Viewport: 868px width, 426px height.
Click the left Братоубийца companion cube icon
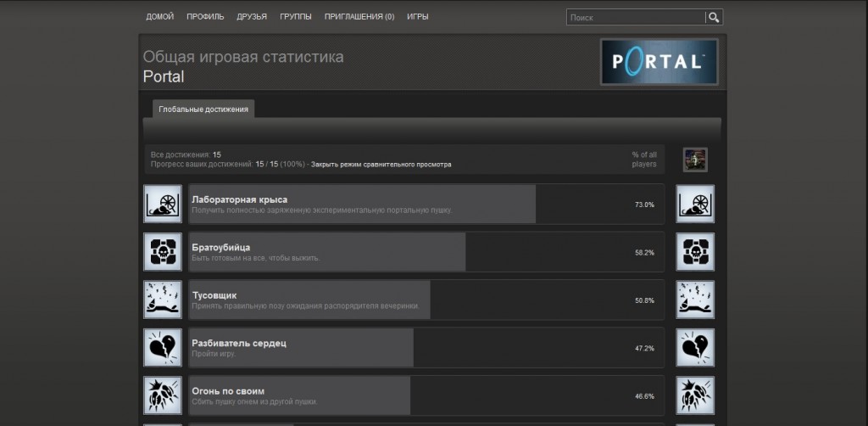pos(163,252)
